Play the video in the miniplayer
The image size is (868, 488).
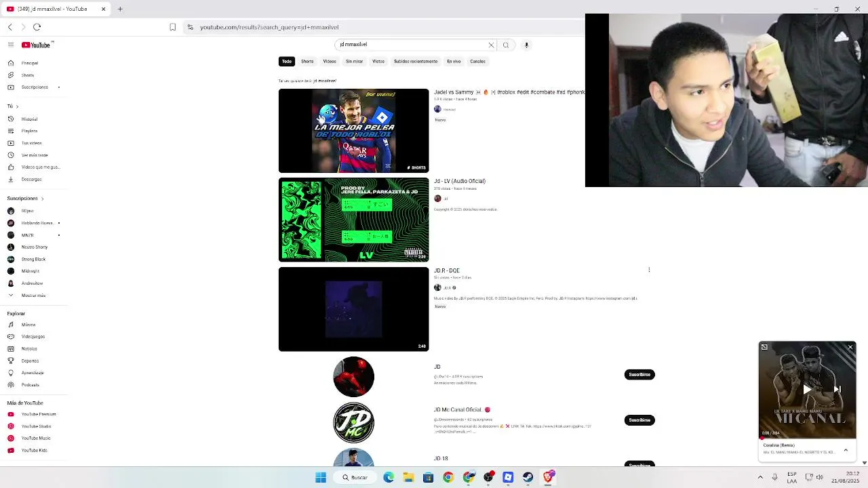[x=807, y=390]
